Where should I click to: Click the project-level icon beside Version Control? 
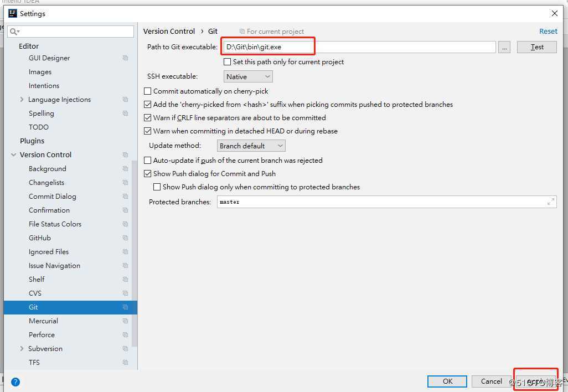click(125, 154)
